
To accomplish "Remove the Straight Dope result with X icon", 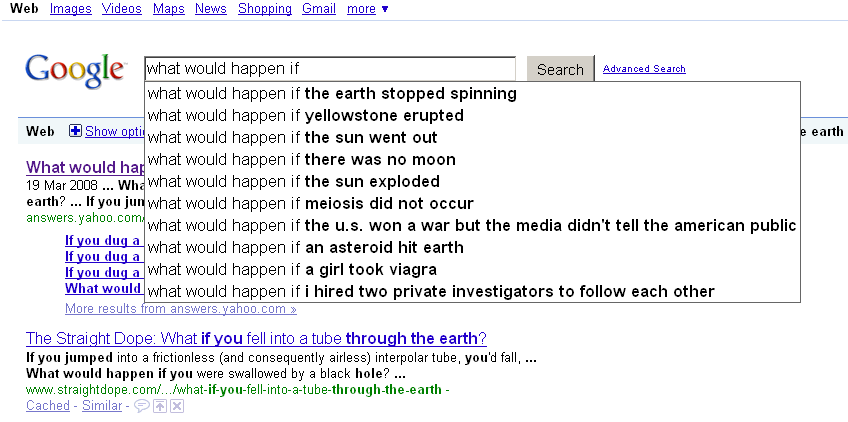I will [x=178, y=406].
